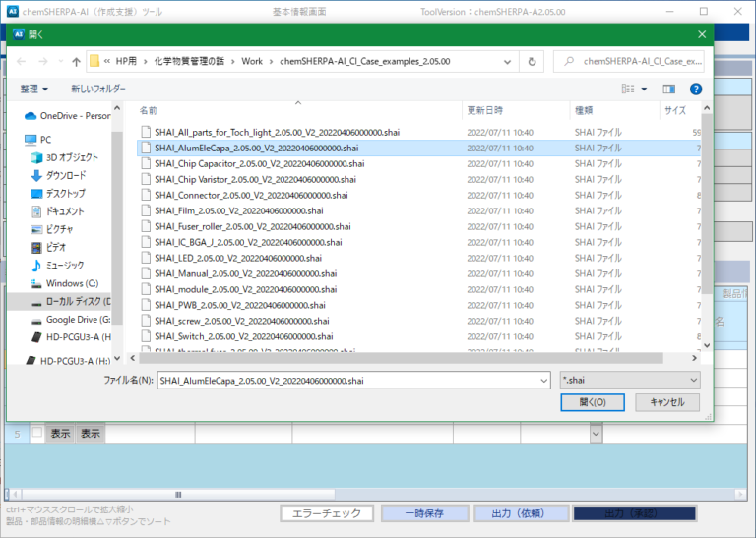Click the 開く(O) button
Screen dimensions: 756x538
pyautogui.click(x=592, y=402)
